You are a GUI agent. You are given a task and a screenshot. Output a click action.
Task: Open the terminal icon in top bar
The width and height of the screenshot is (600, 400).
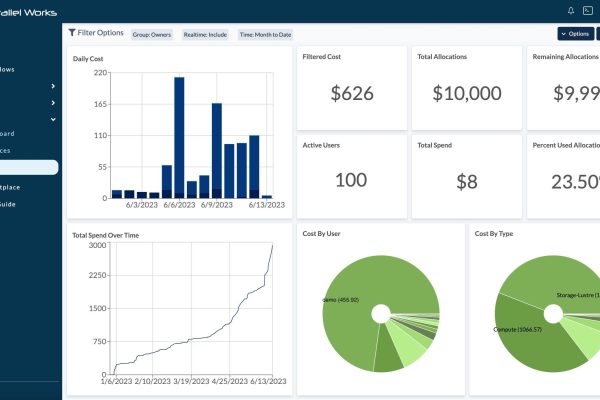point(588,11)
